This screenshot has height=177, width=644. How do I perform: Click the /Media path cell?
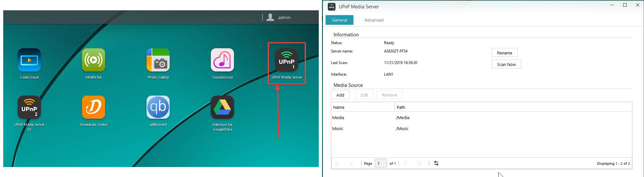click(x=403, y=117)
